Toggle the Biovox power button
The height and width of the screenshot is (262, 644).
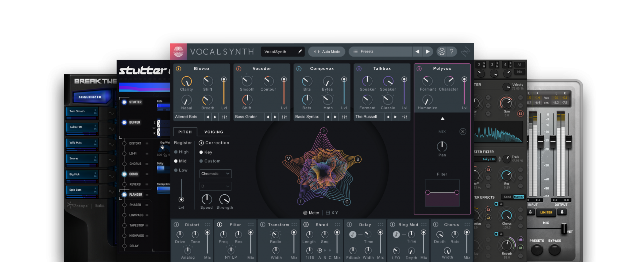pos(179,69)
